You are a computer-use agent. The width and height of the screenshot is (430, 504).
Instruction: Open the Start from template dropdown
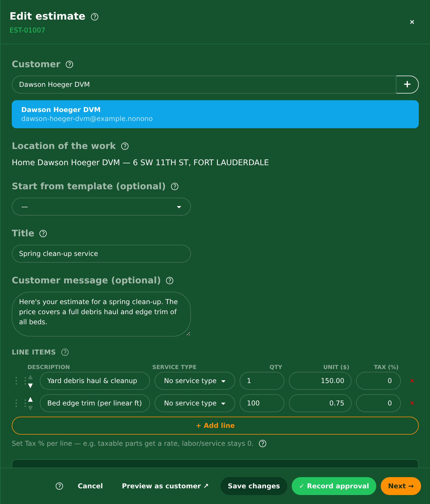(101, 207)
